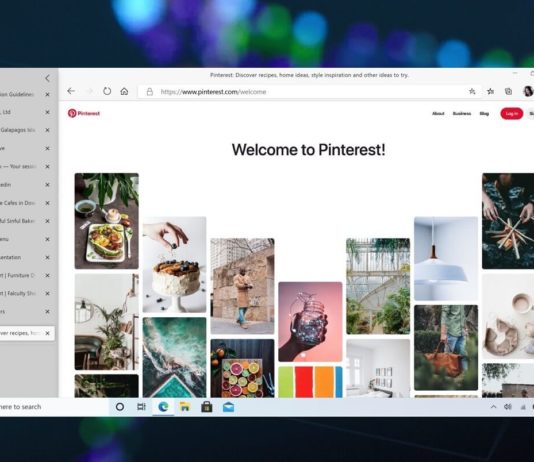Close the tab ending in 'Guidelines'
This screenshot has width=534, height=462.
(47, 94)
